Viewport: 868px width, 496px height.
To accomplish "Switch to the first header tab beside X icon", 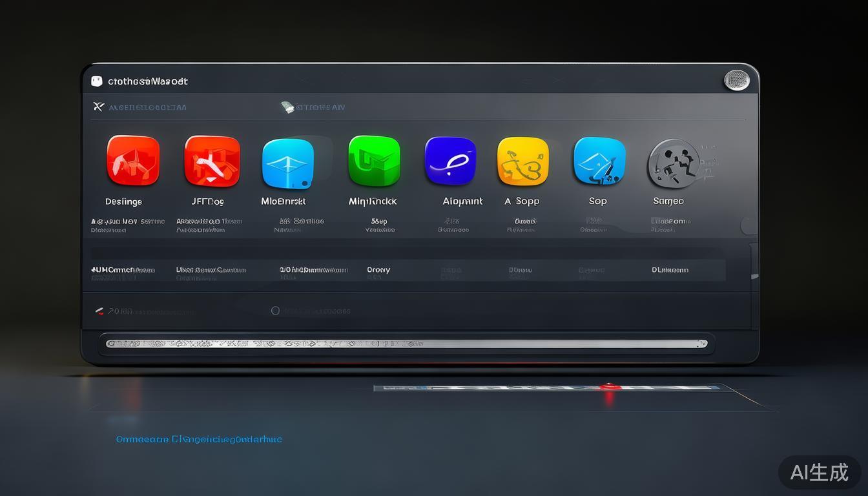I will click(x=147, y=107).
